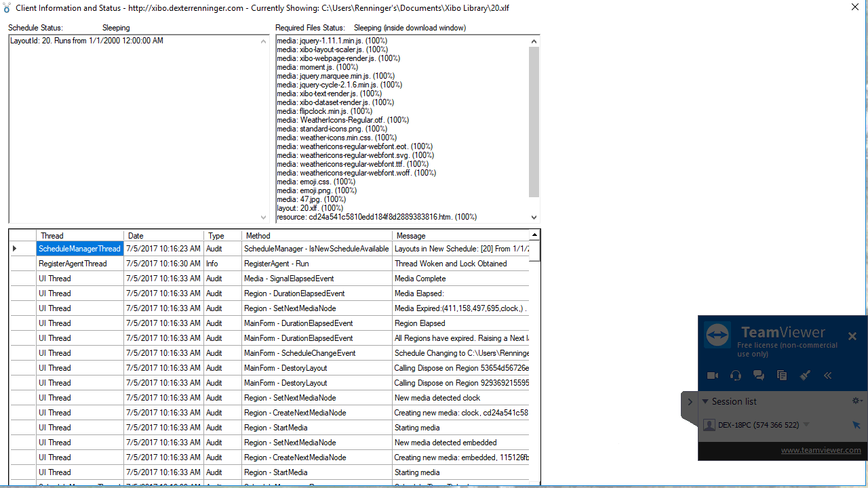Select the '7/5/2017 10:16:30 AM' date cell
Screen dimensions: 868x488
pos(163,264)
